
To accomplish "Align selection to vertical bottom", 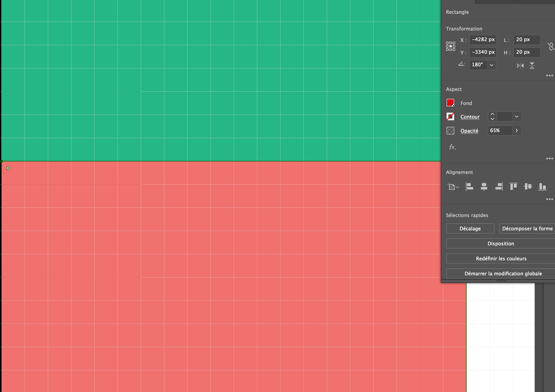I will point(542,187).
